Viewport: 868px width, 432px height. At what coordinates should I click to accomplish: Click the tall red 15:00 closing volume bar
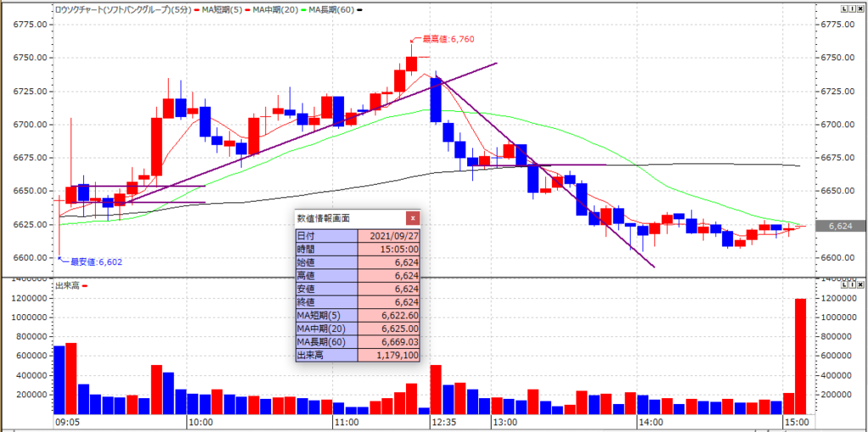(x=800, y=357)
